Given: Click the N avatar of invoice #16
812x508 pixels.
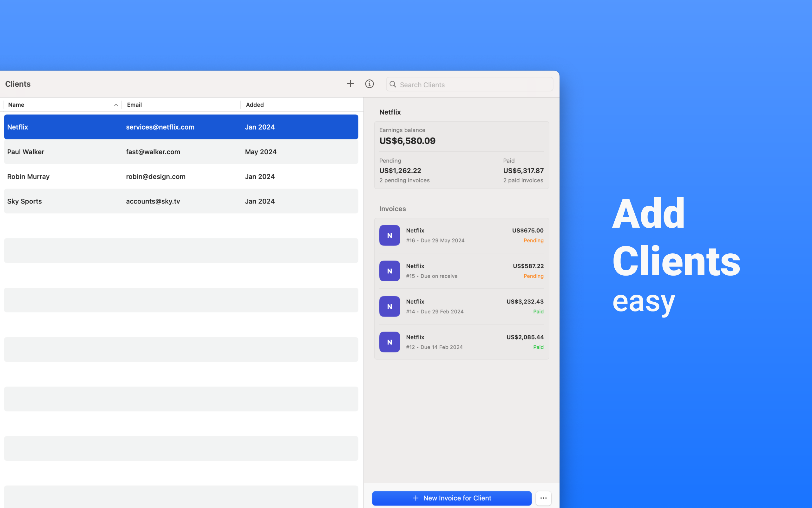Looking at the screenshot, I should coord(389,235).
